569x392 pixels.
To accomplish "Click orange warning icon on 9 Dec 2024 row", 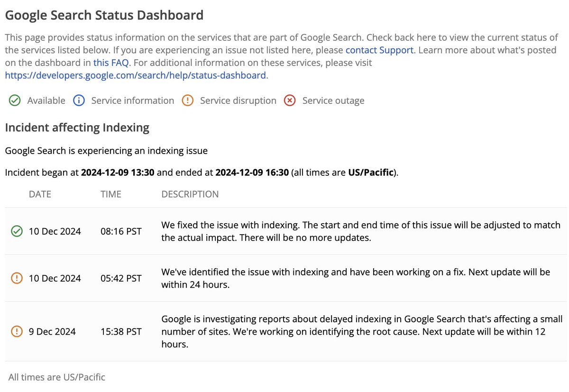I will (17, 331).
